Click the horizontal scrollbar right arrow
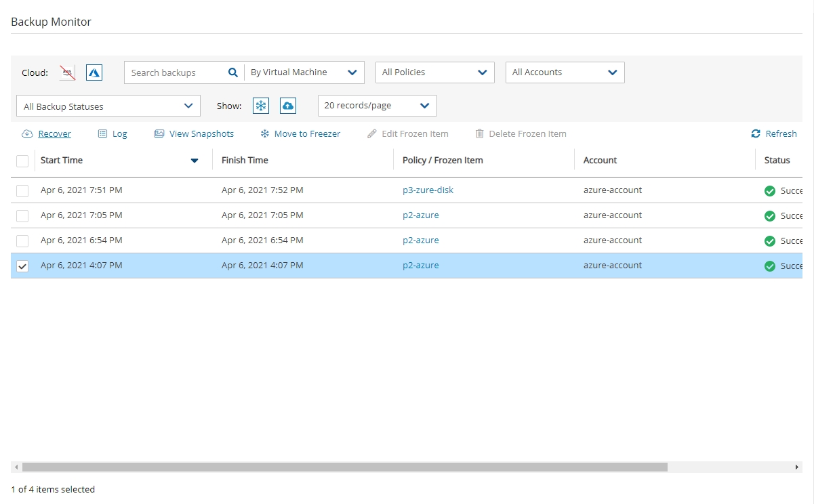 [x=797, y=467]
